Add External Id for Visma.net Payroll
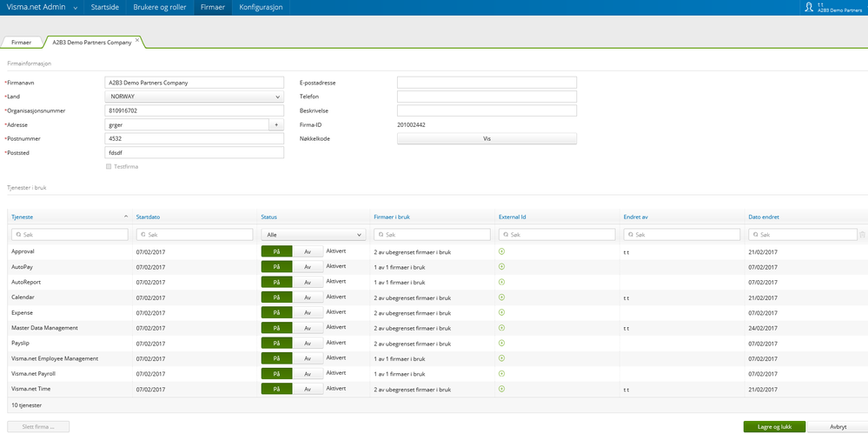The height and width of the screenshot is (441, 868). (501, 373)
